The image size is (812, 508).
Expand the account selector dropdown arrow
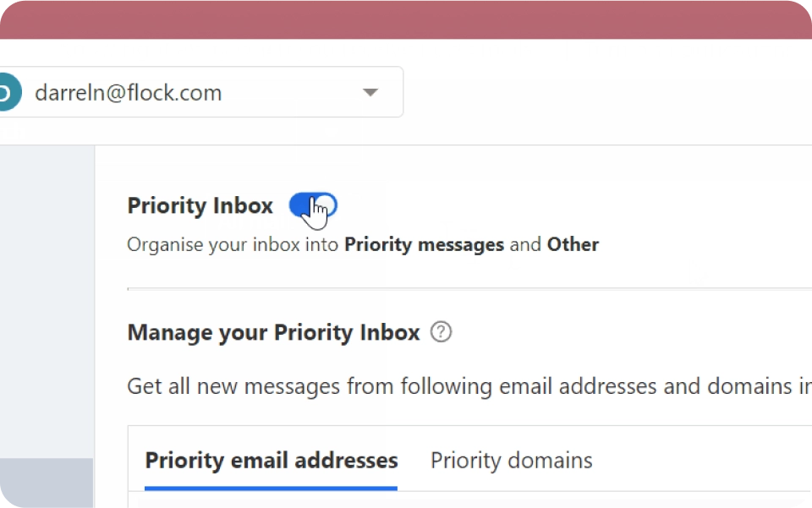(x=370, y=92)
